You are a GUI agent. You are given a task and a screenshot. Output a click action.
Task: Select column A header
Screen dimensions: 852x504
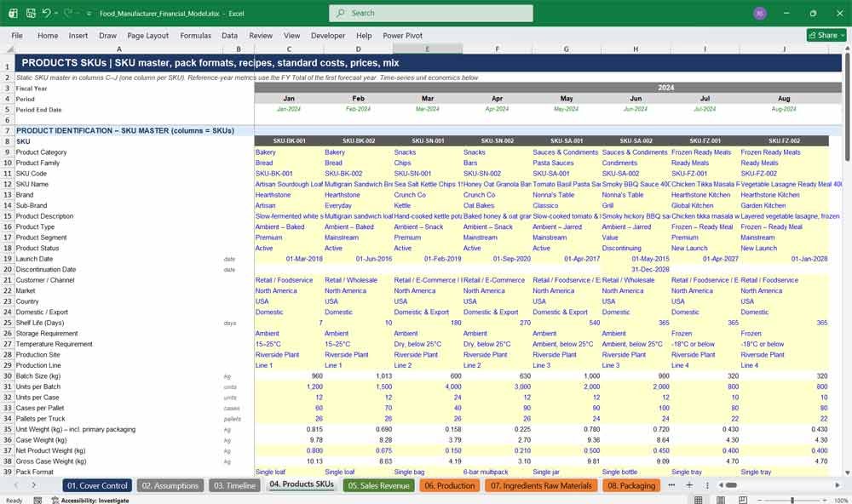click(x=119, y=49)
